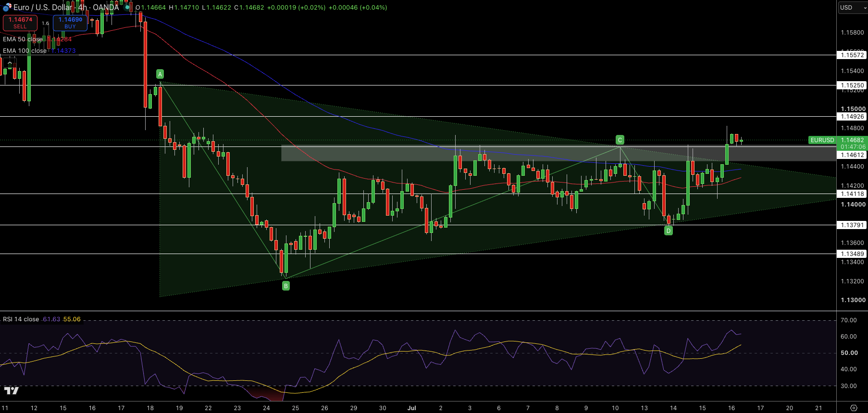Click the 1.6 spread value between Sell and Buy
The image size is (868, 413).
[x=45, y=23]
